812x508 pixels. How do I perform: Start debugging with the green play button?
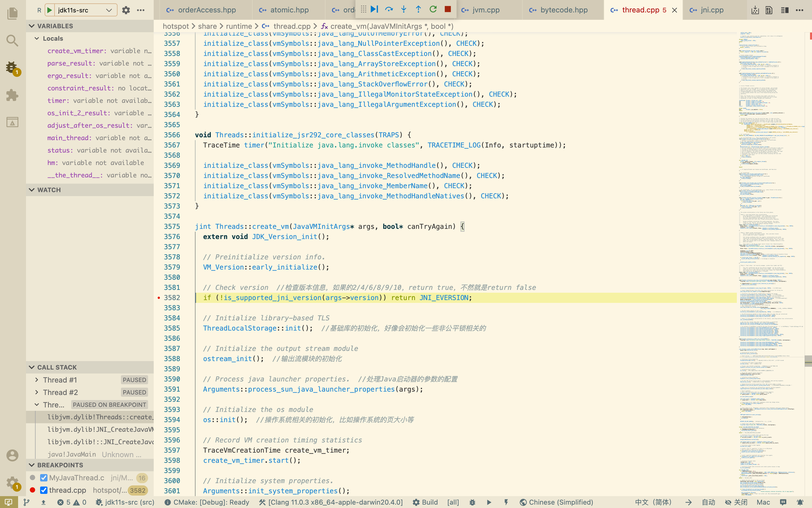click(49, 10)
